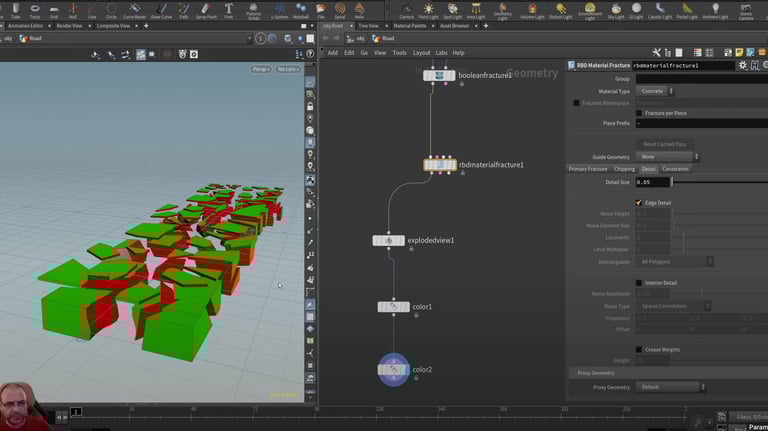Click the Point Light shelf tool
The height and width of the screenshot is (431, 768).
[x=429, y=10]
